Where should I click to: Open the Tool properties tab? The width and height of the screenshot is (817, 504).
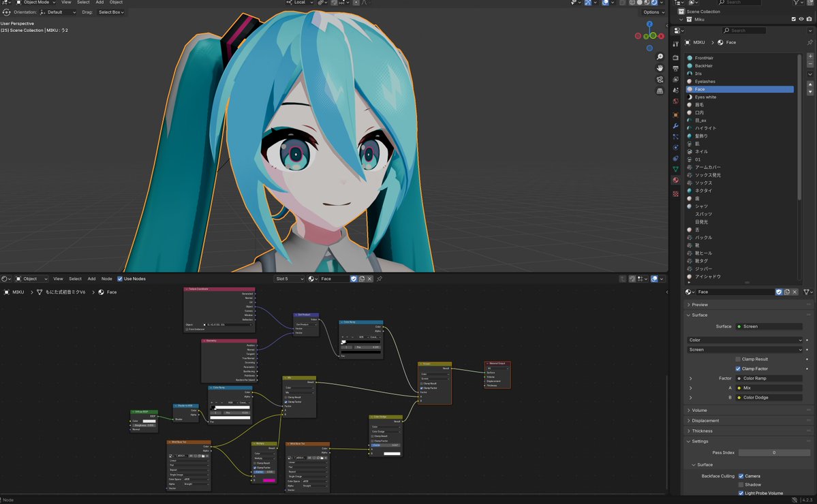tap(676, 44)
